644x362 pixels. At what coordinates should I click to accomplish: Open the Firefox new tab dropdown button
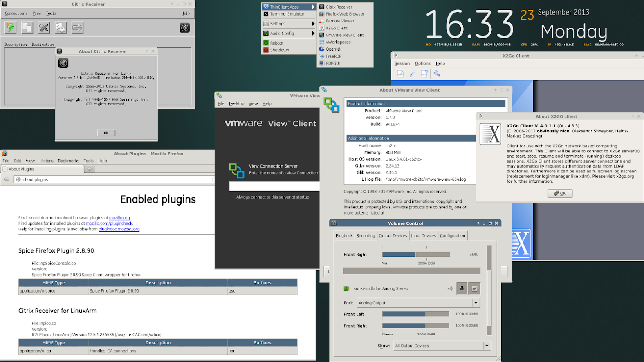click(90, 169)
